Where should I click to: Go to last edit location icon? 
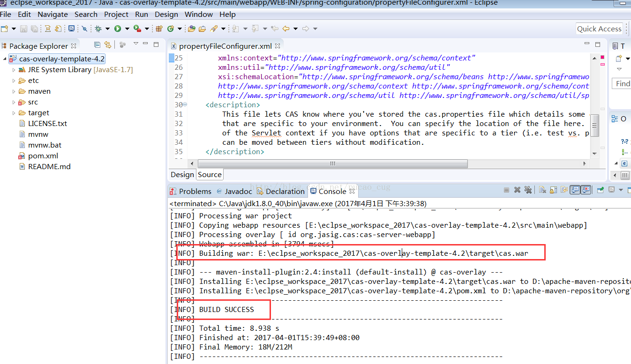274,29
